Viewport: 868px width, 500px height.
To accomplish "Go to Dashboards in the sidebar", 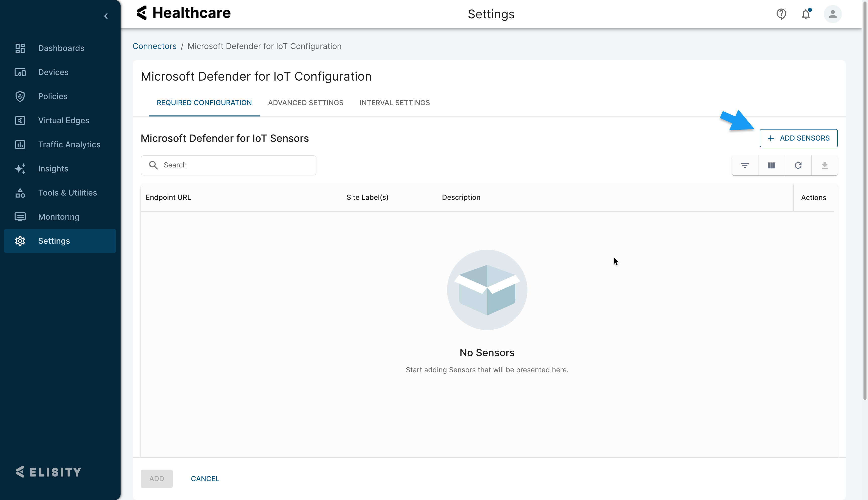I will click(x=61, y=48).
